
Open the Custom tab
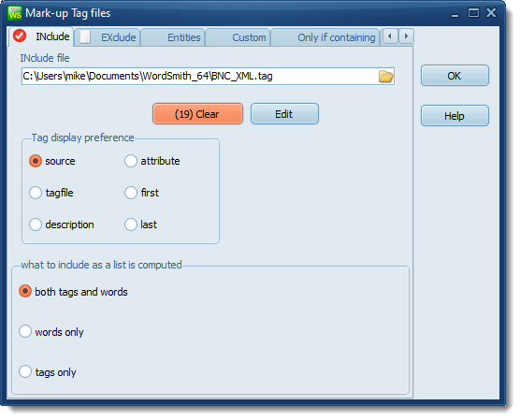pos(238,37)
